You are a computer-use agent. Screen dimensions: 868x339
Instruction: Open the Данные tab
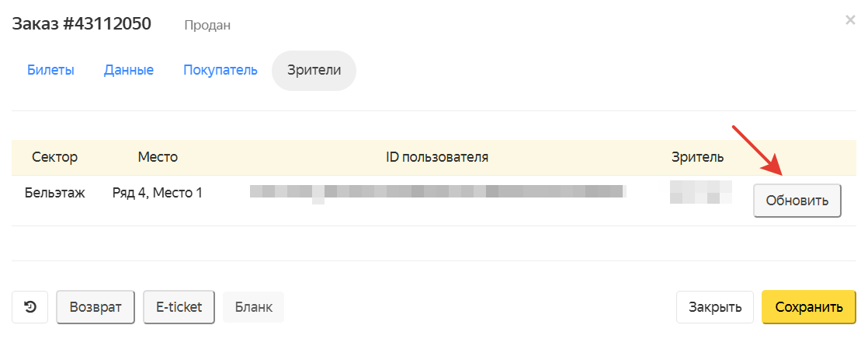(x=128, y=71)
